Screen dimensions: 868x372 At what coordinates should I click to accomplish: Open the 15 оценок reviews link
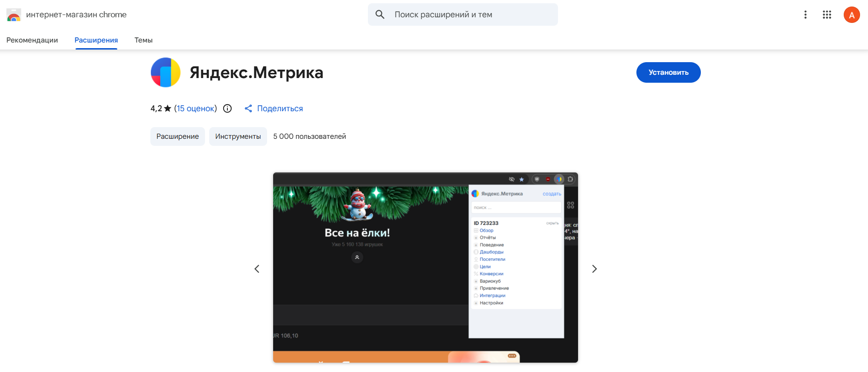pyautogui.click(x=195, y=108)
